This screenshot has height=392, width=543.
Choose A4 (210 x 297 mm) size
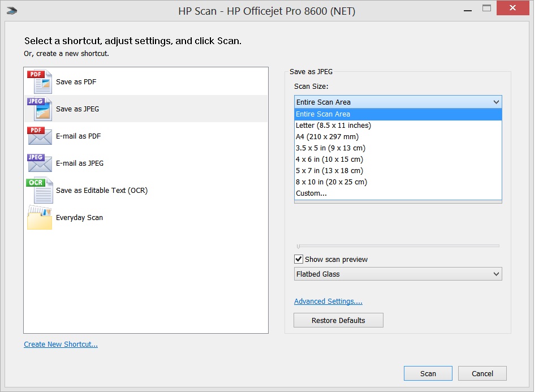(398, 137)
